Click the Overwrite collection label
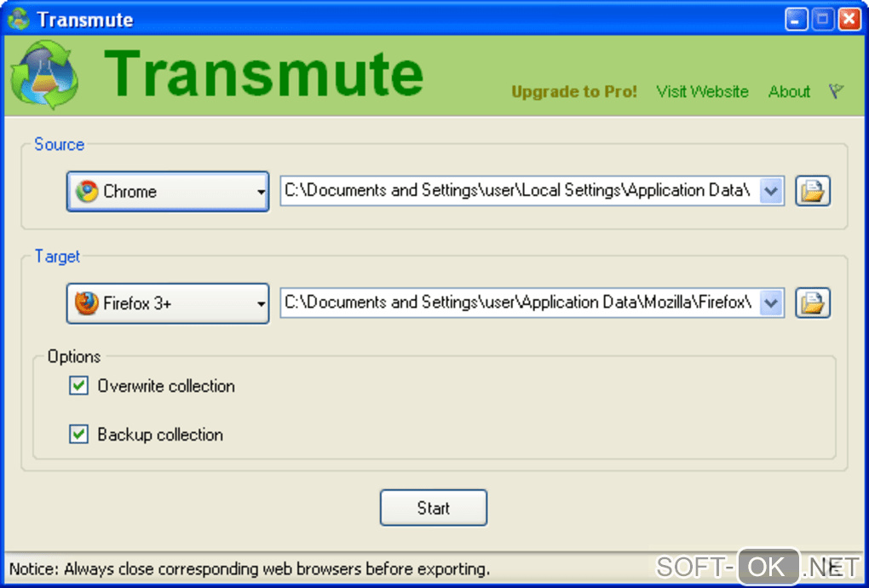Viewport: 869px width, 588px height. tap(166, 386)
